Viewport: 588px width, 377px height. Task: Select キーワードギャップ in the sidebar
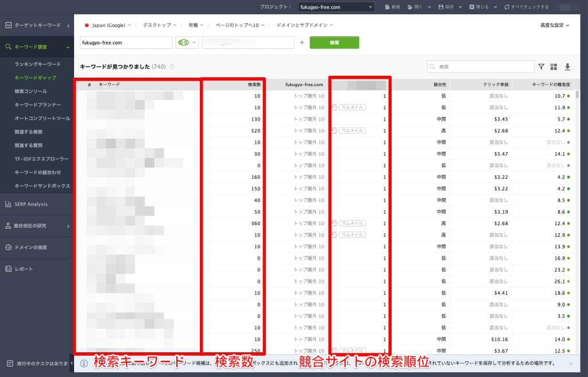35,78
